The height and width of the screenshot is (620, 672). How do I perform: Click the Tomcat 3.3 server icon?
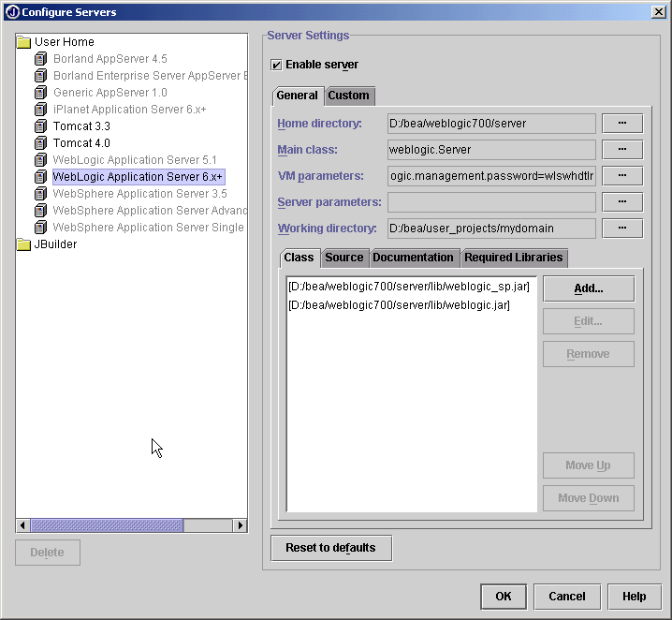(41, 126)
